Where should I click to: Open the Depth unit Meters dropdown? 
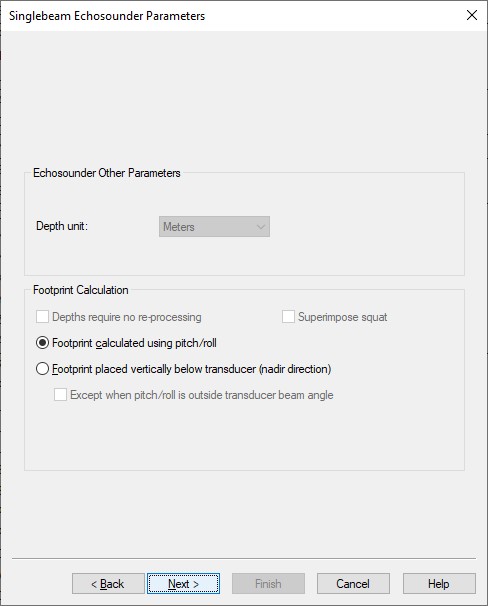214,226
